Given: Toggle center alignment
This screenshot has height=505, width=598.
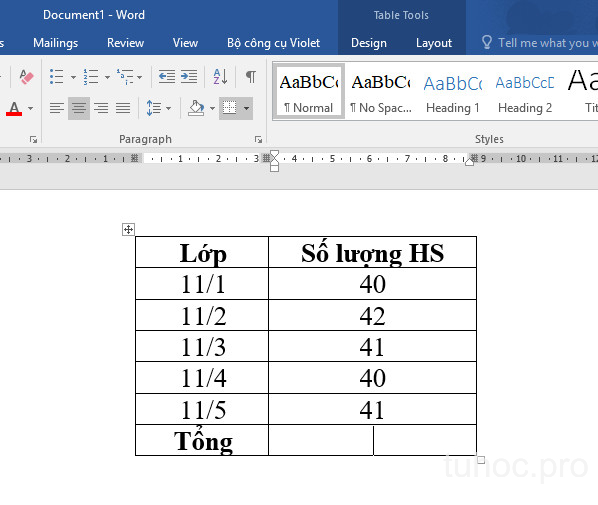Looking at the screenshot, I should pos(79,108).
